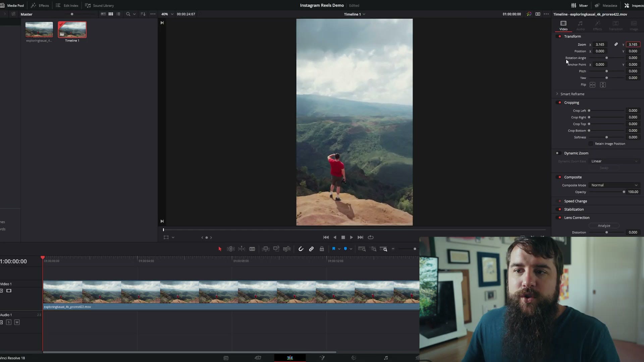Toggle Linked Selection chain icon
Image resolution: width=644 pixels, height=362 pixels.
pos(311,249)
